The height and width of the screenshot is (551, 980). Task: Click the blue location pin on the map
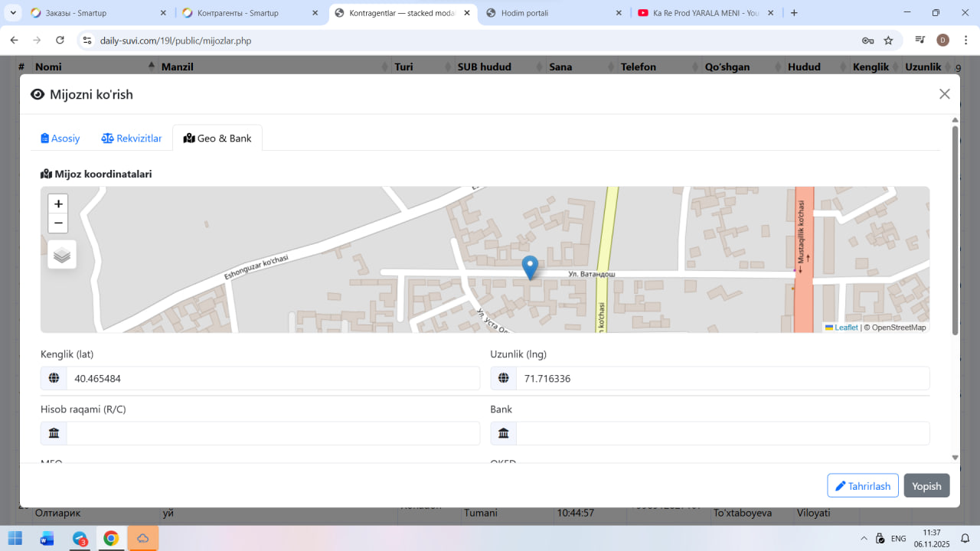[x=530, y=268]
